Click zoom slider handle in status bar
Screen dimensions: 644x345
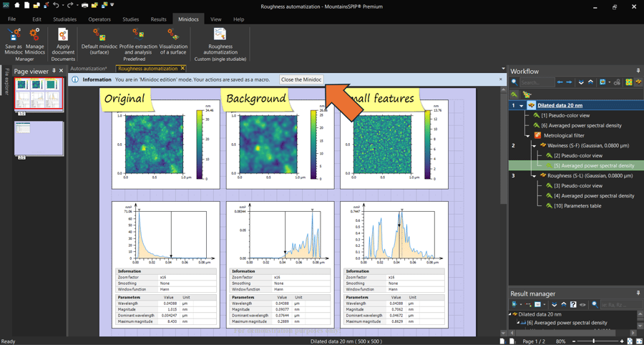click(592, 341)
